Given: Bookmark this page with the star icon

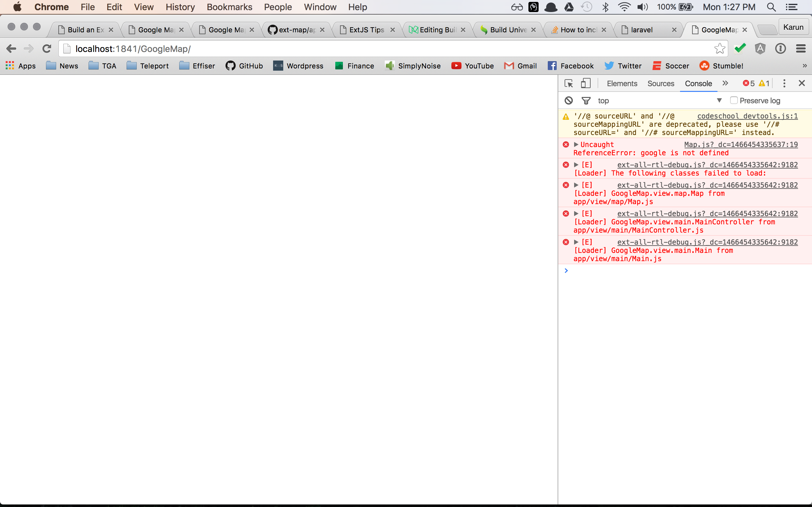Looking at the screenshot, I should 719,48.
